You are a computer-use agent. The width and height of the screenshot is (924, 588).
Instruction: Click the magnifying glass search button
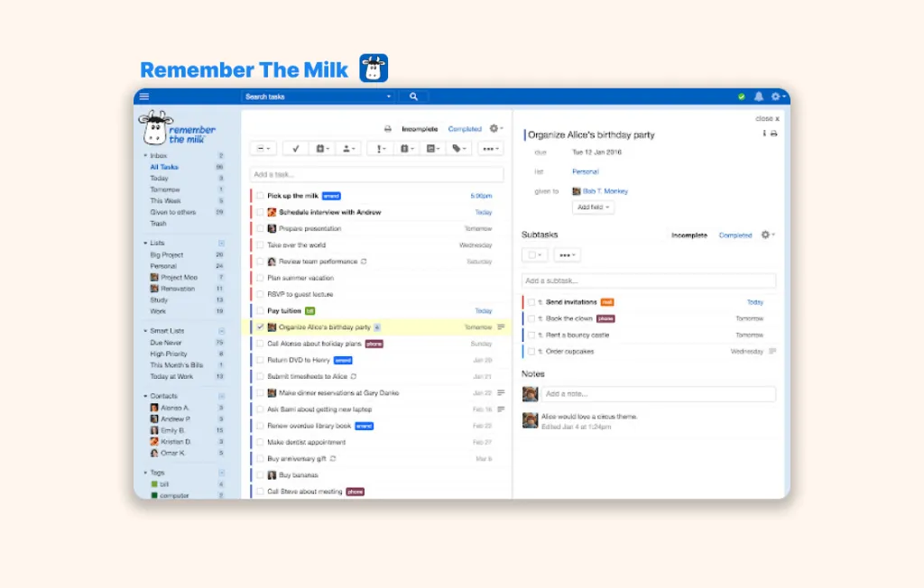coord(413,96)
